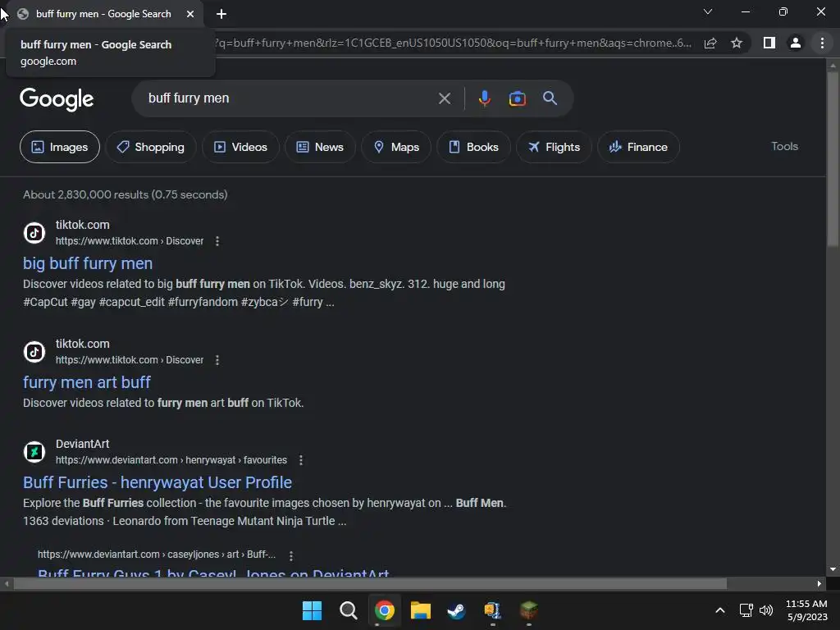This screenshot has width=840, height=630.
Task: Click the Google logo
Action: tap(57, 99)
